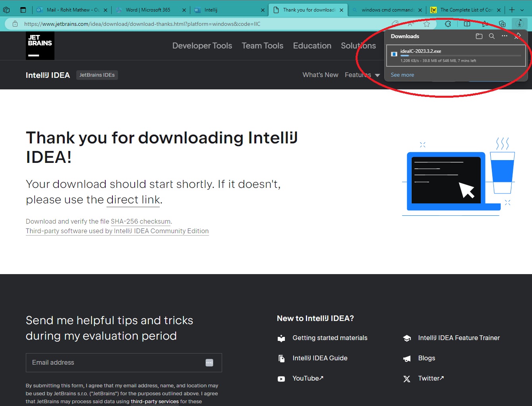This screenshot has width=532, height=406.
Task: Click the JetBrains logo
Action: (x=40, y=45)
